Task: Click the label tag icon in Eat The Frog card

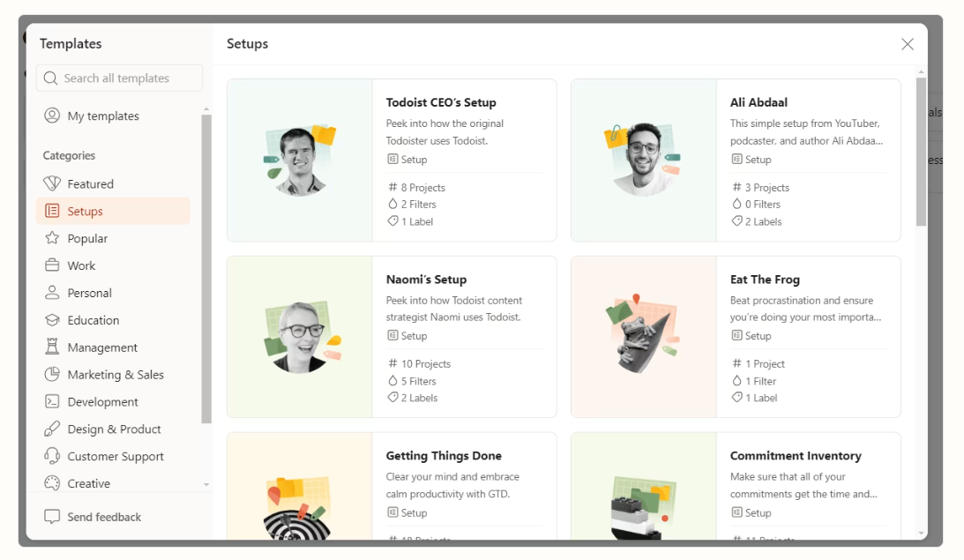Action: coord(736,397)
